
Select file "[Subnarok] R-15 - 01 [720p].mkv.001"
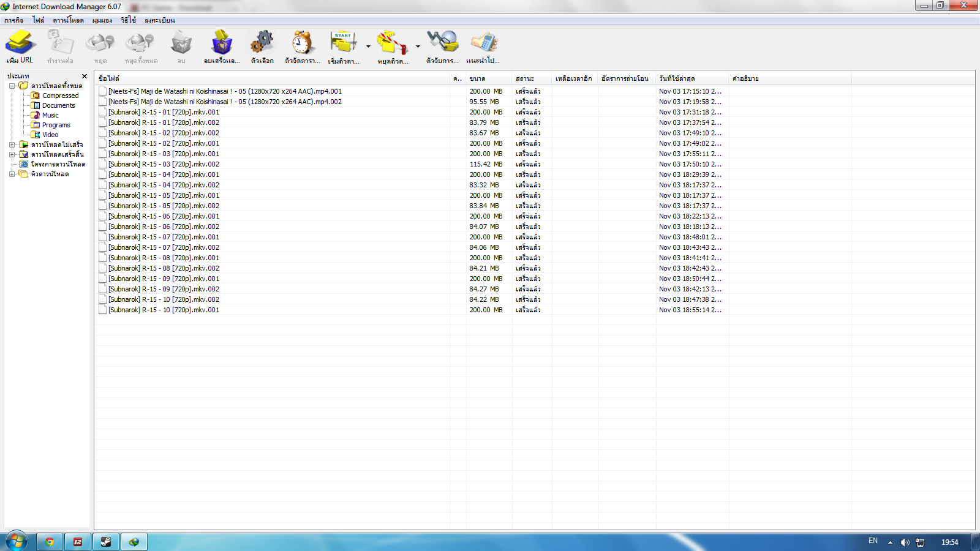(x=534, y=112)
